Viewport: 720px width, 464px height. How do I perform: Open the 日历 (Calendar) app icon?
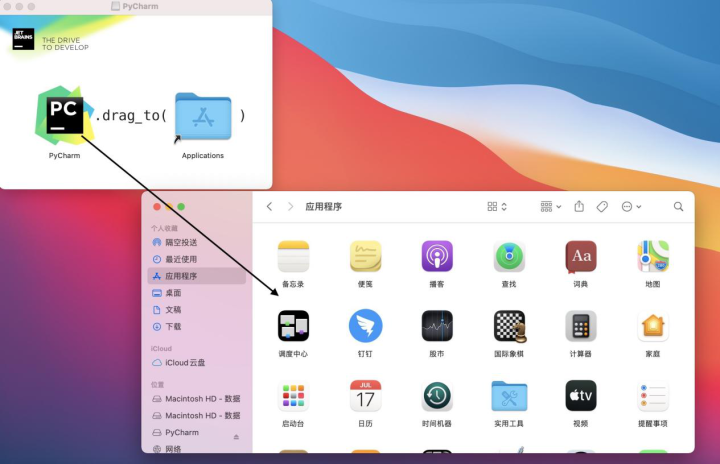(365, 396)
